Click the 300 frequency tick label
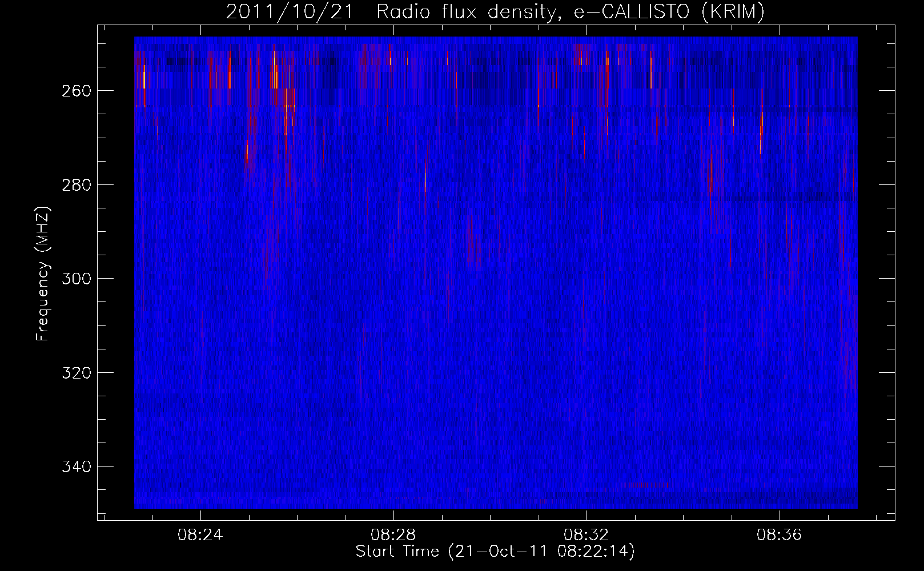Image resolution: width=924 pixels, height=571 pixels. click(76, 279)
